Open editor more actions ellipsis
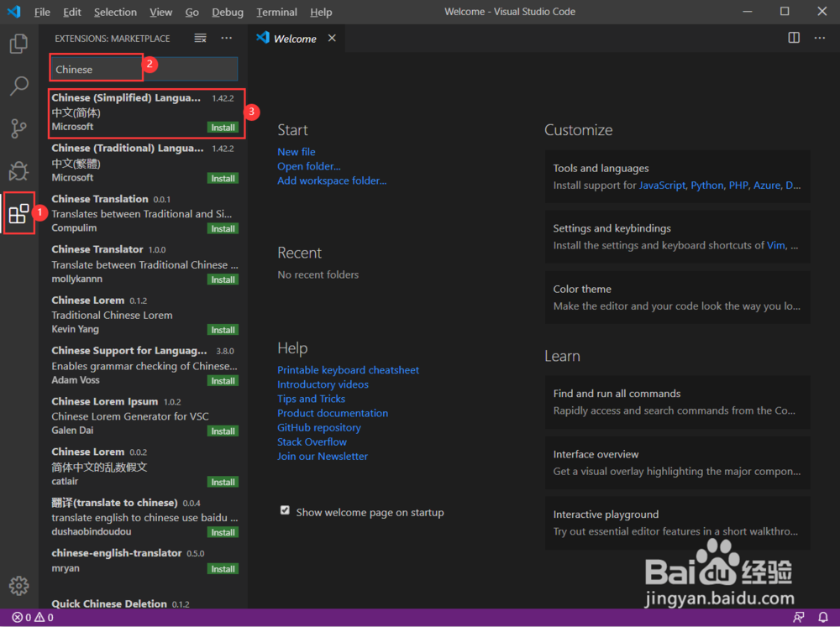The width and height of the screenshot is (840, 627). coord(820,38)
